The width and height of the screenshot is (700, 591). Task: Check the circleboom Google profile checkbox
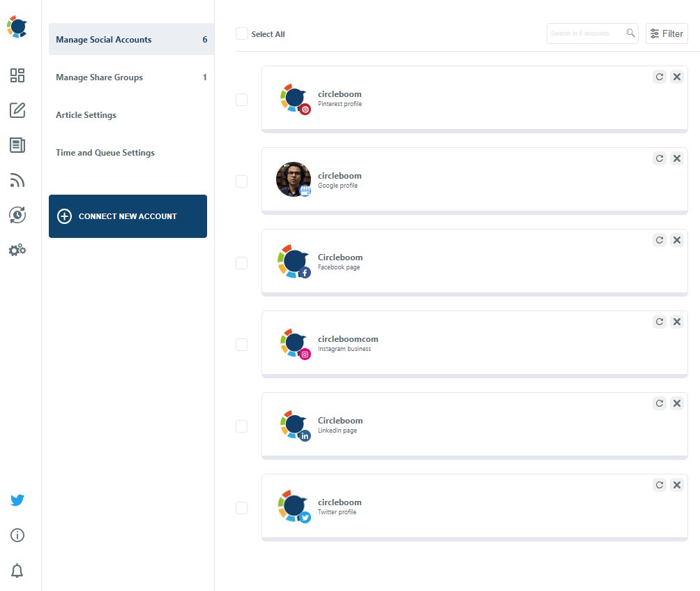click(x=241, y=181)
